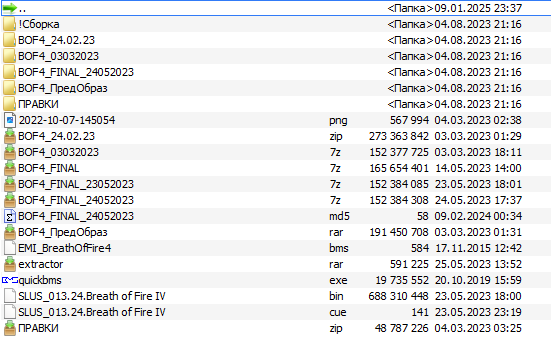Viewport: 551px width, 360px height.
Task: Click archive icon of BOF4_FINAL_23052023 7z
Action: [x=10, y=184]
